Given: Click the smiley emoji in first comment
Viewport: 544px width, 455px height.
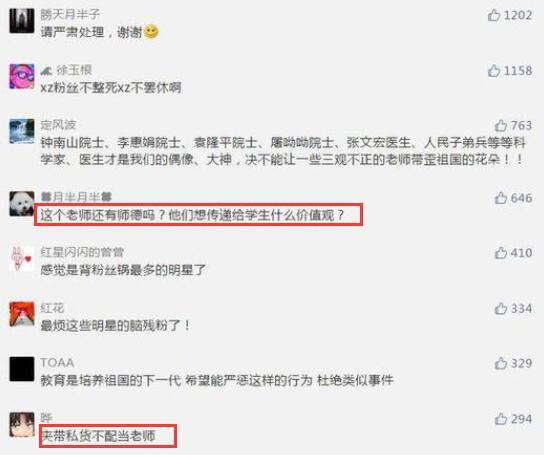Looking at the screenshot, I should click(x=151, y=32).
